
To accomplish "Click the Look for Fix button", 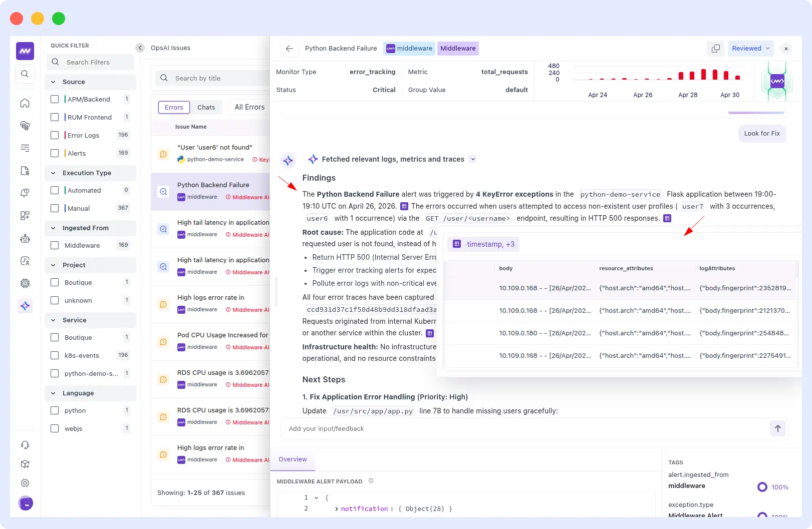I will (761, 134).
